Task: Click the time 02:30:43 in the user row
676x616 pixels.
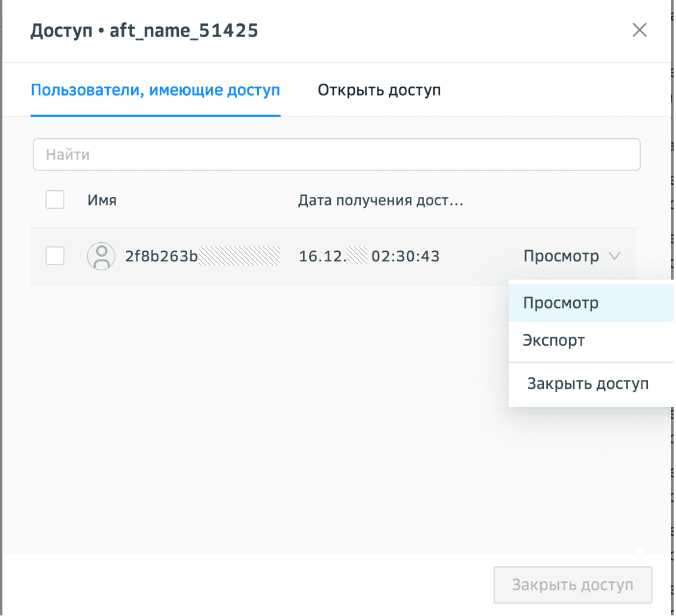Action: pyautogui.click(x=405, y=257)
